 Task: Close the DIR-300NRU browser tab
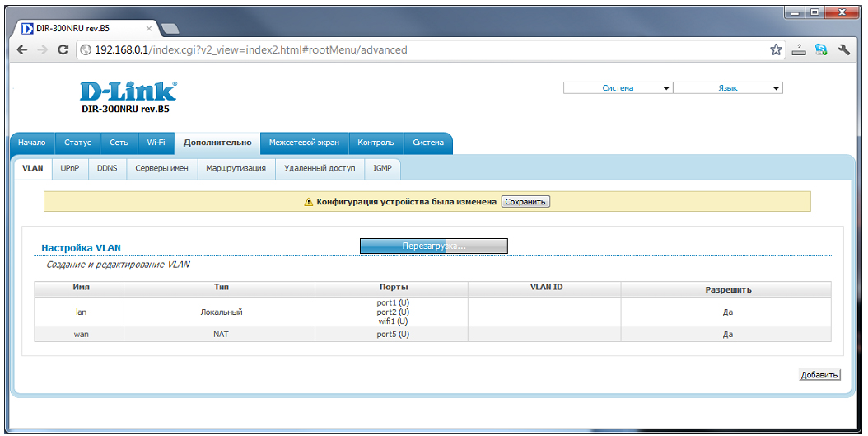148,28
